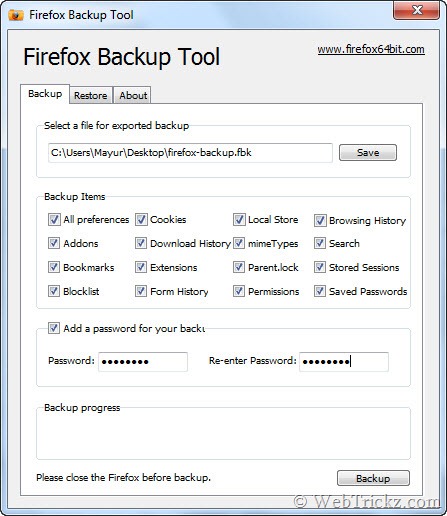This screenshot has height=516, width=447.
Task: Click the Save button for export file
Action: [x=368, y=153]
